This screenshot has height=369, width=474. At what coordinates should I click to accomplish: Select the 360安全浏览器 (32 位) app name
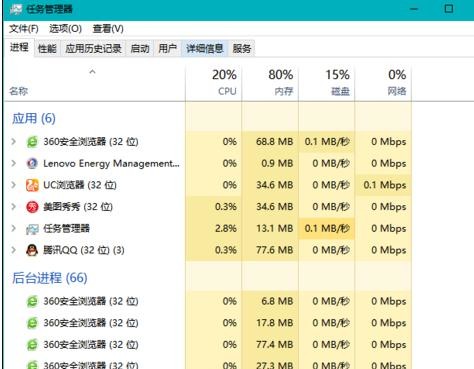(x=91, y=142)
